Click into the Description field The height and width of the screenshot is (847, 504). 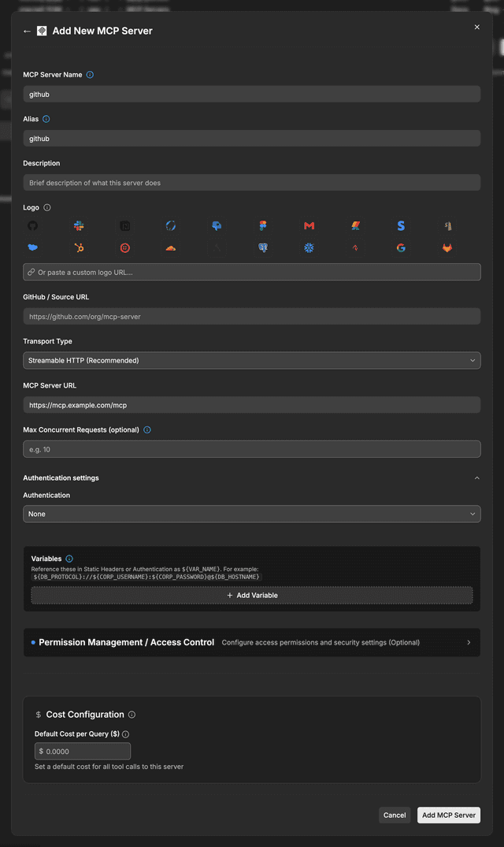[251, 183]
